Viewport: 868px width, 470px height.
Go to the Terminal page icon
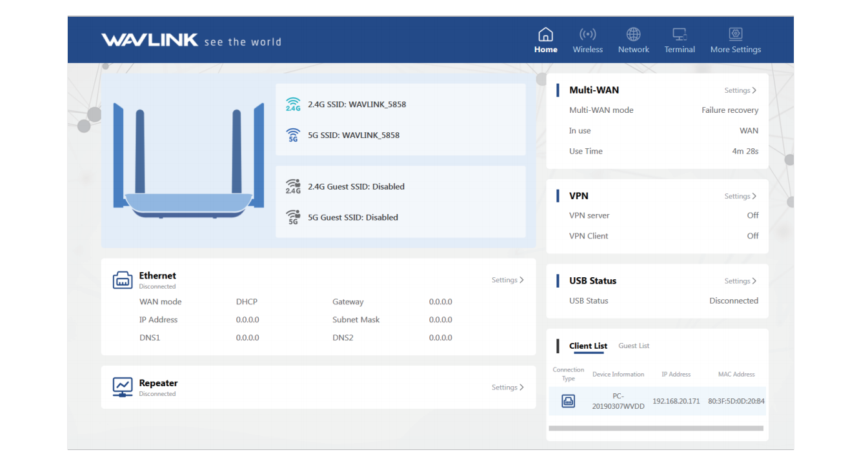click(680, 35)
